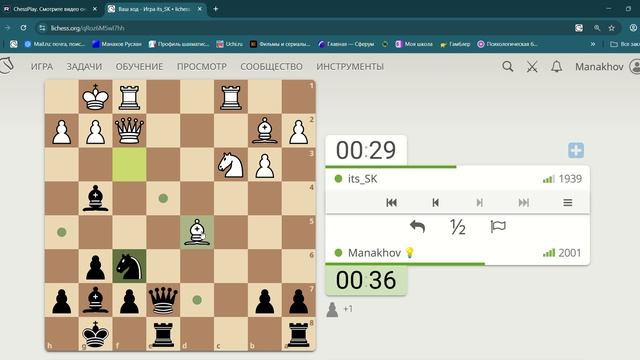This screenshot has width=640, height=360.
Task: Open Manakhov player profile link
Action: [374, 253]
